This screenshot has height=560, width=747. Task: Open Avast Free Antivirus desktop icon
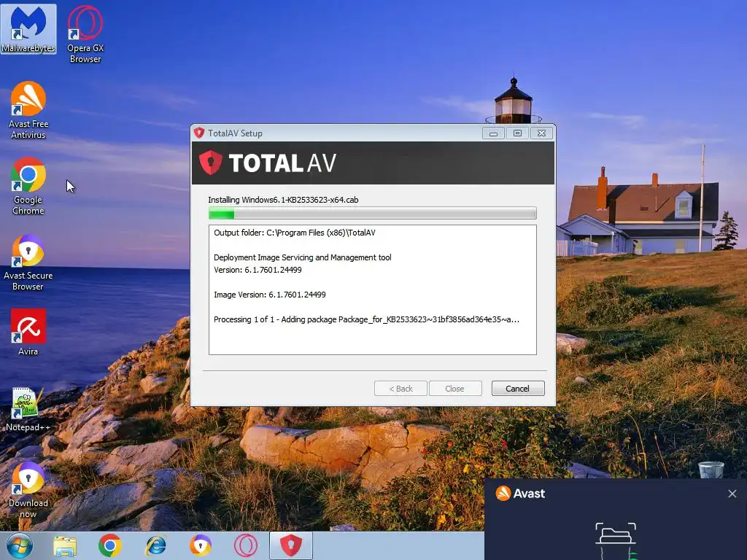pos(28,110)
